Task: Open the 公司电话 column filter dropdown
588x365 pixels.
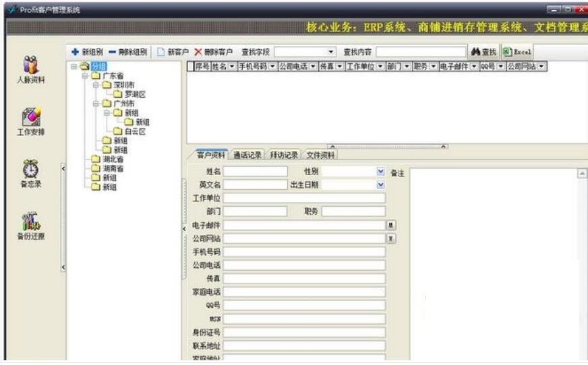Action: point(313,67)
